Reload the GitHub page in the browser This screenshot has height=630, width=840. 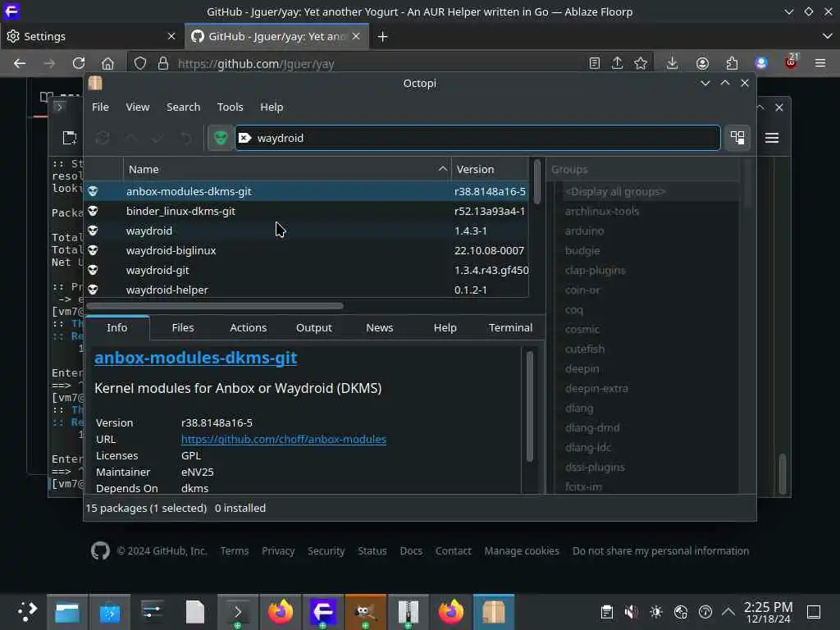(x=79, y=63)
